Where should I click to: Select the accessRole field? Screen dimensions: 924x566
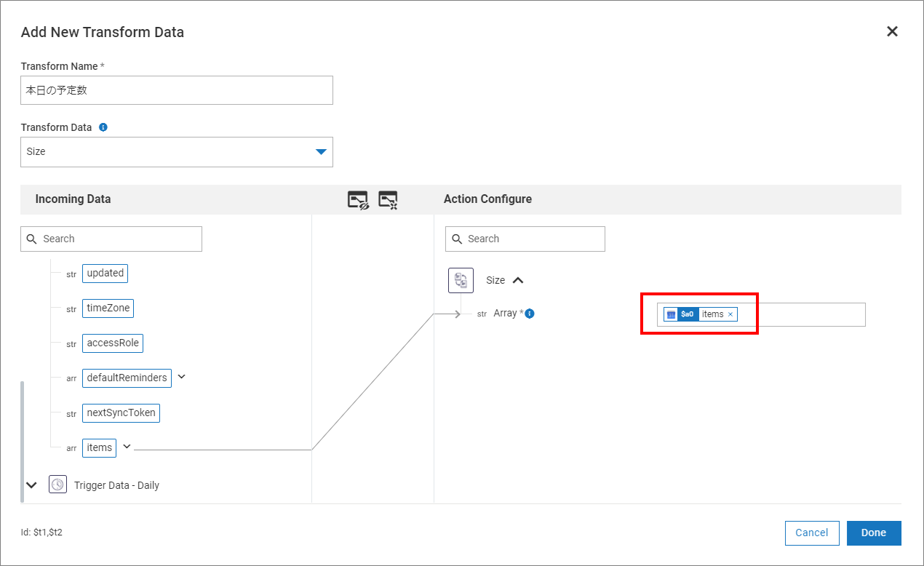113,343
